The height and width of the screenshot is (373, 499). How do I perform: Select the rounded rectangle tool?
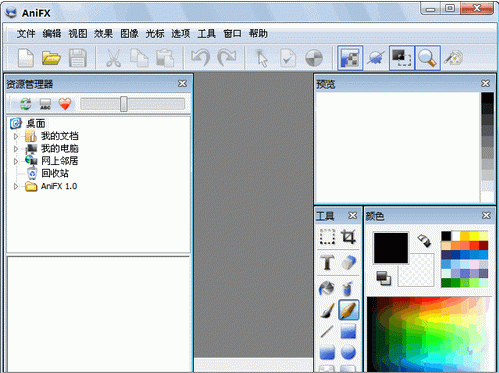click(327, 353)
